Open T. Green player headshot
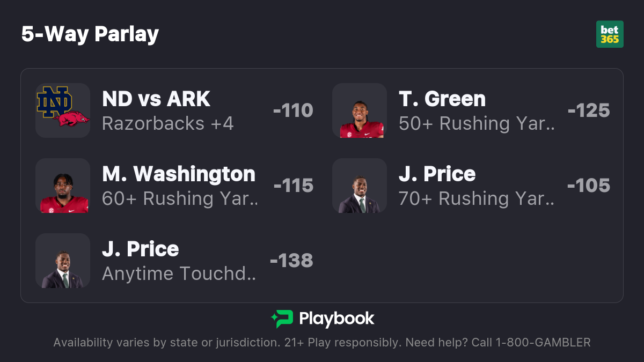644x362 pixels. click(x=360, y=110)
